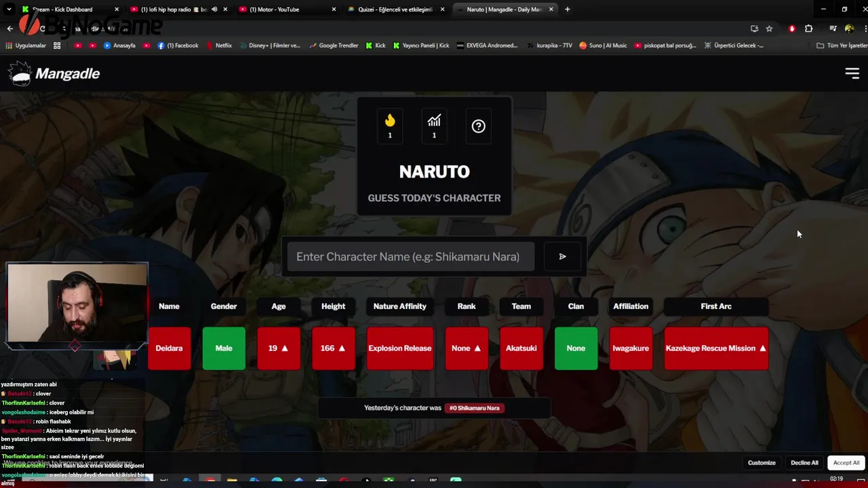Open the piskopat bal porsuğu bookmark
The height and width of the screenshot is (488, 868).
(x=665, y=45)
